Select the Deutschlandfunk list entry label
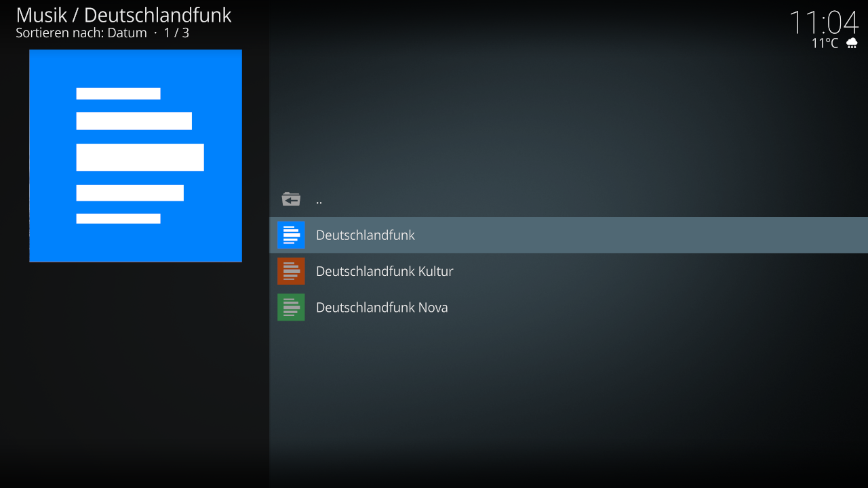Viewport: 868px width, 488px height. (365, 235)
